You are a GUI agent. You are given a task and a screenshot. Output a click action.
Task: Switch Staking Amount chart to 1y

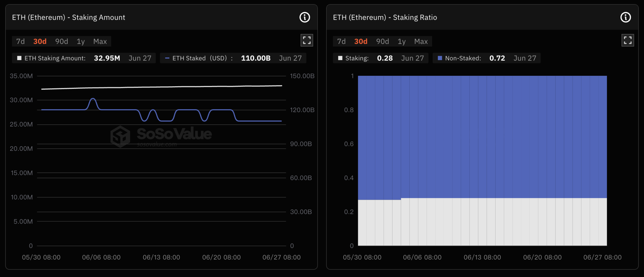(81, 42)
